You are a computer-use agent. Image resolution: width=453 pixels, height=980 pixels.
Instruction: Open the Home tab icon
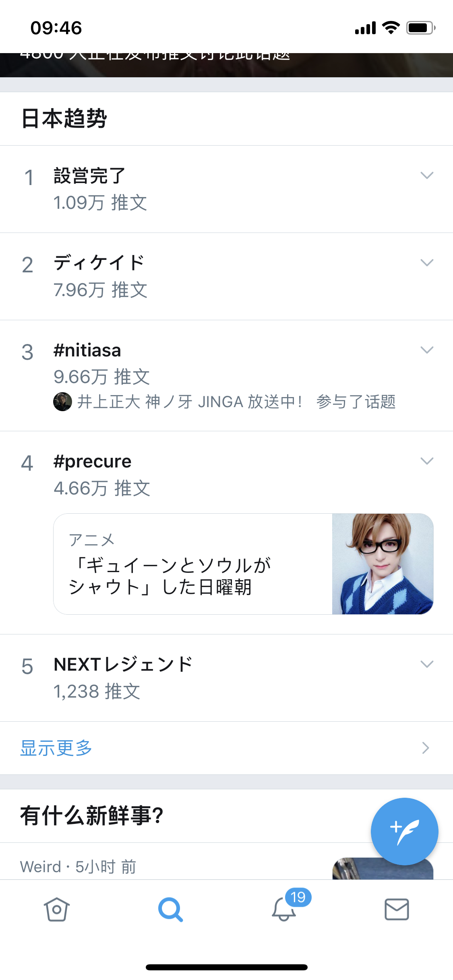point(57,909)
